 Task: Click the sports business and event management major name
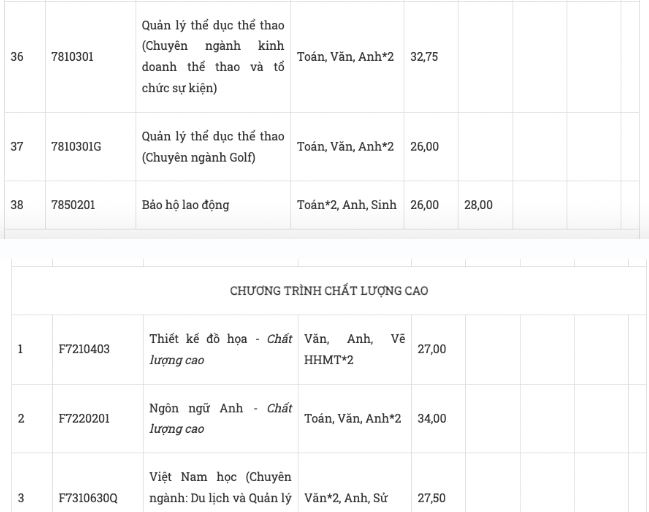click(x=213, y=57)
